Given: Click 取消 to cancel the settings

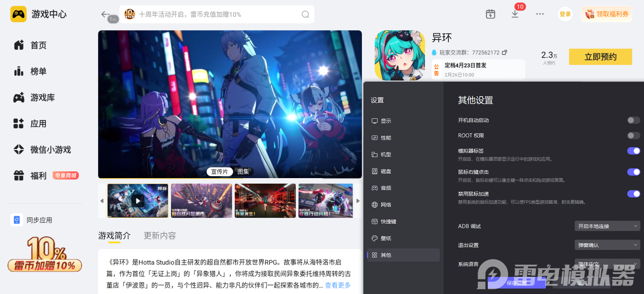Looking at the screenshot, I should point(582,283).
